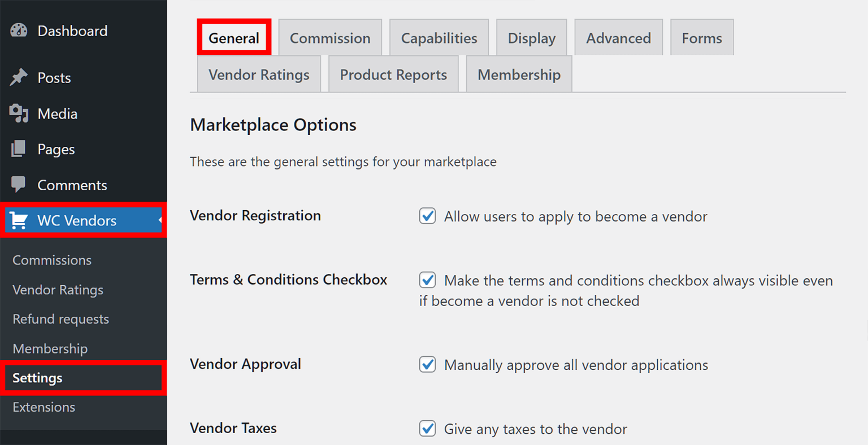View Vendor Ratings from the sidebar
Image resolution: width=868 pixels, height=445 pixels.
tap(57, 290)
